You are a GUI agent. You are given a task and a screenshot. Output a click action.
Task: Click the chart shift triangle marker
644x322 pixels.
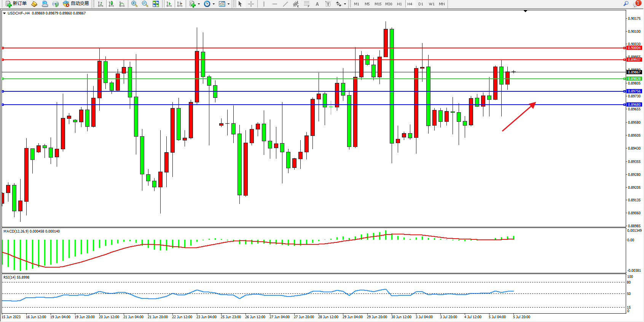coord(525,11)
